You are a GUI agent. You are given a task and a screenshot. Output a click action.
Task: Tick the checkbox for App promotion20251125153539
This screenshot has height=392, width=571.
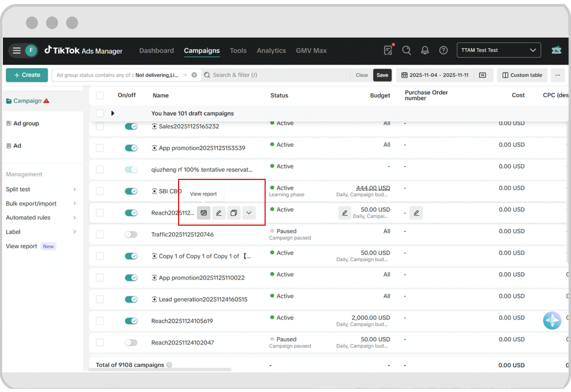coord(100,148)
